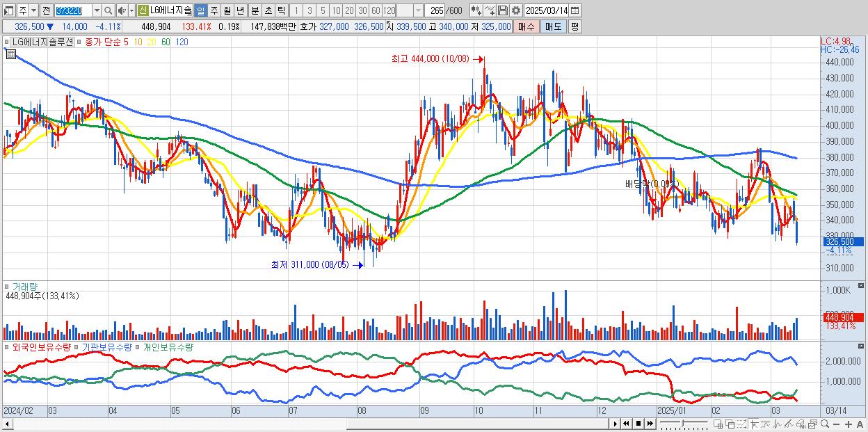
Task: Select interval 120 button
Action: pos(389,10)
